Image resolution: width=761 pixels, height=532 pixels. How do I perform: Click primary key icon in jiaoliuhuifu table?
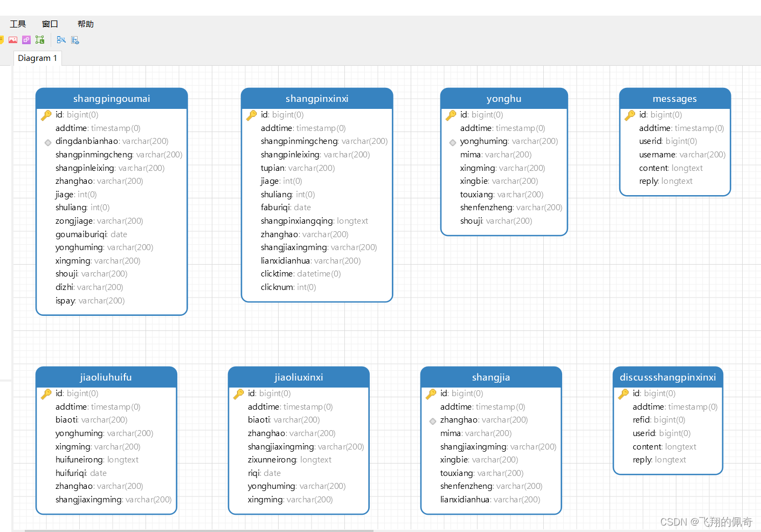(46, 393)
